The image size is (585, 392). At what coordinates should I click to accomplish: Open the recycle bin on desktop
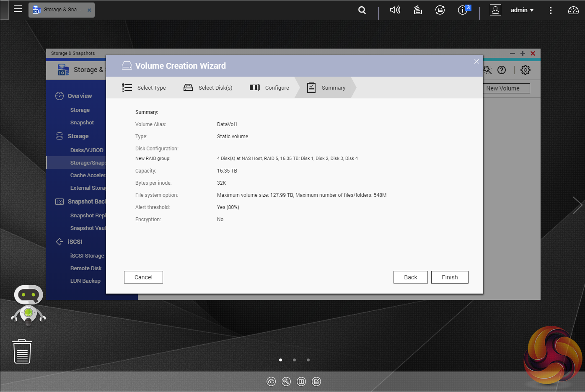click(x=22, y=351)
